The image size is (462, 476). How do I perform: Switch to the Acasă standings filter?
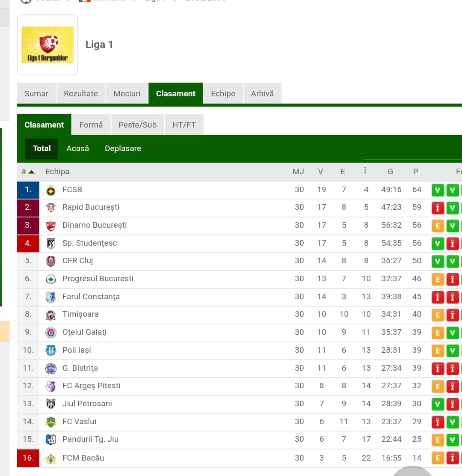[x=78, y=149]
